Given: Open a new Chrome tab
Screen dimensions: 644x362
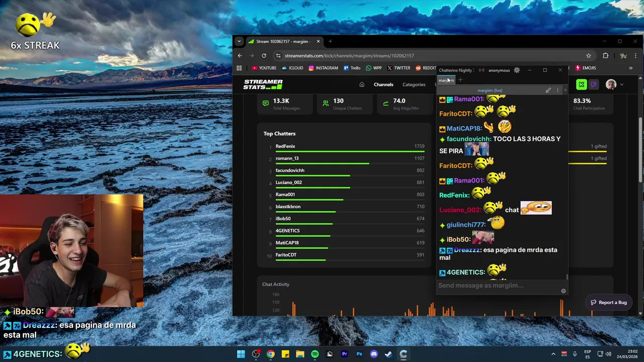Looking at the screenshot, I should click(x=330, y=41).
